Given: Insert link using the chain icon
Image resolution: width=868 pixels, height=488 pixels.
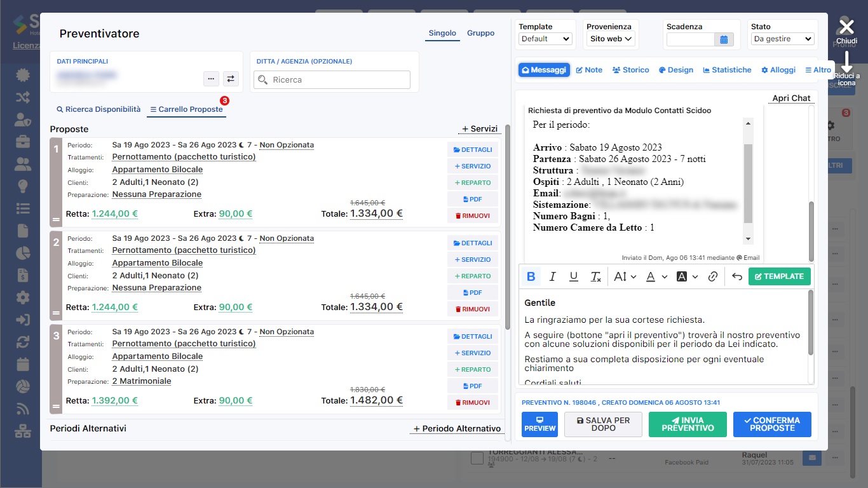Looking at the screenshot, I should (713, 276).
